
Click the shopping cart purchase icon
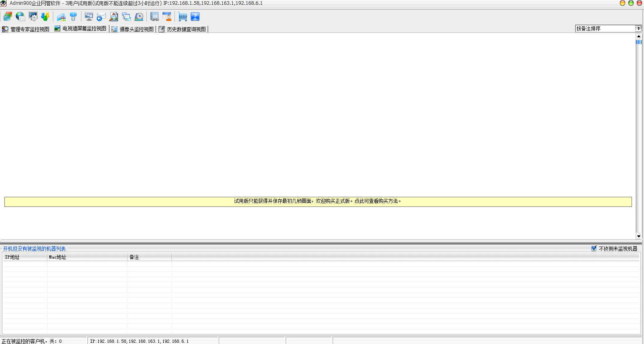tap(183, 16)
